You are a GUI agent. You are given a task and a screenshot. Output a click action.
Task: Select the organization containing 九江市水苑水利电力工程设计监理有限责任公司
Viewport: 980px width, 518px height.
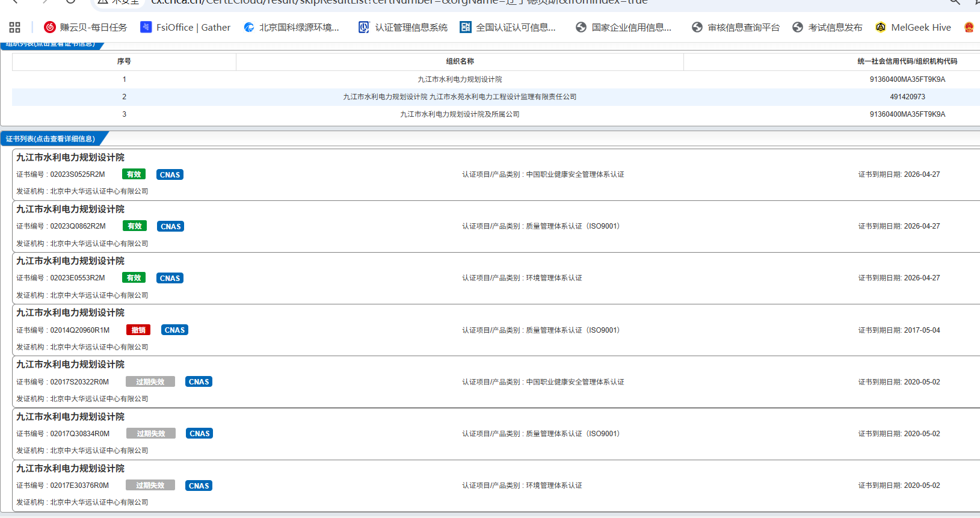click(460, 97)
